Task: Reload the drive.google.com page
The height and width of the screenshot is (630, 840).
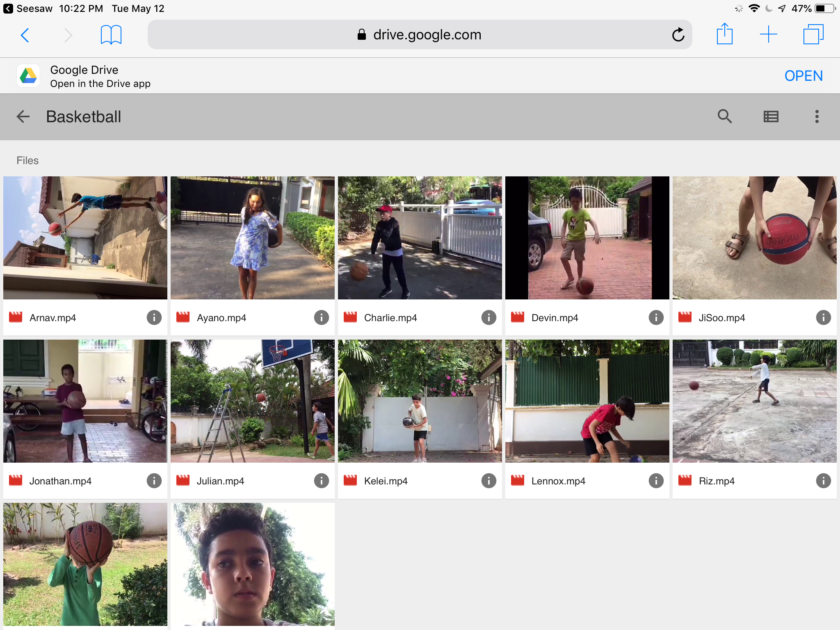Action: coord(678,34)
